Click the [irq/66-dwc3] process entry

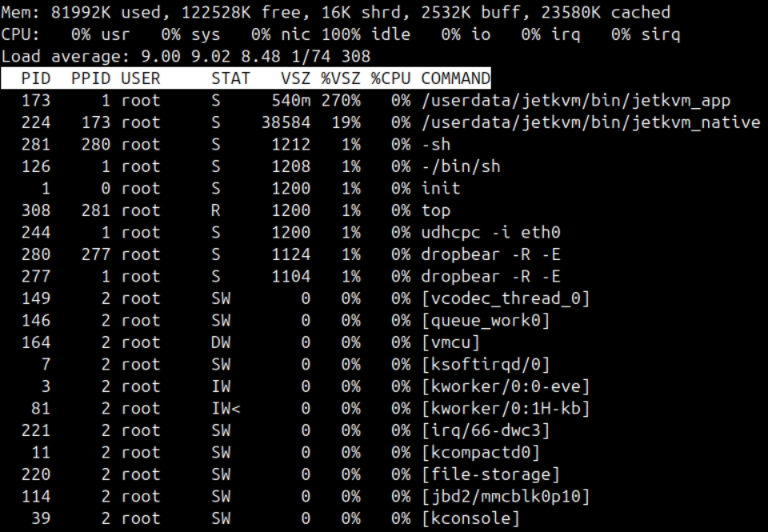(x=486, y=431)
